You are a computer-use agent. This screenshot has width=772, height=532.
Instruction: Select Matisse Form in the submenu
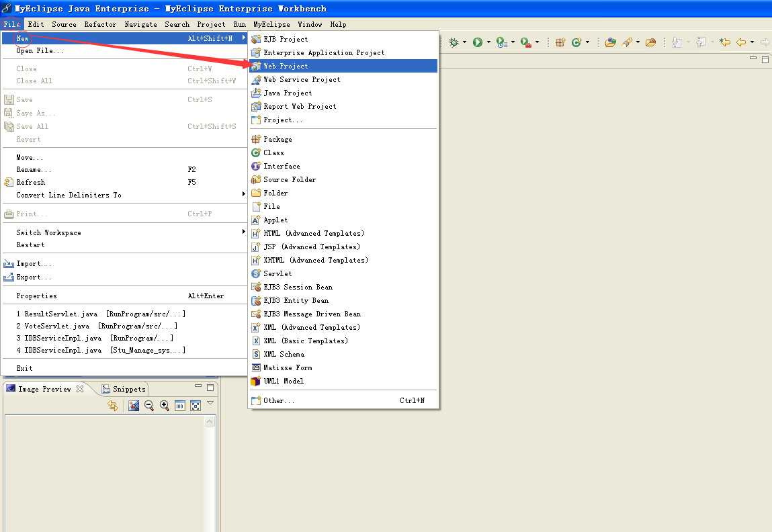[x=343, y=367]
